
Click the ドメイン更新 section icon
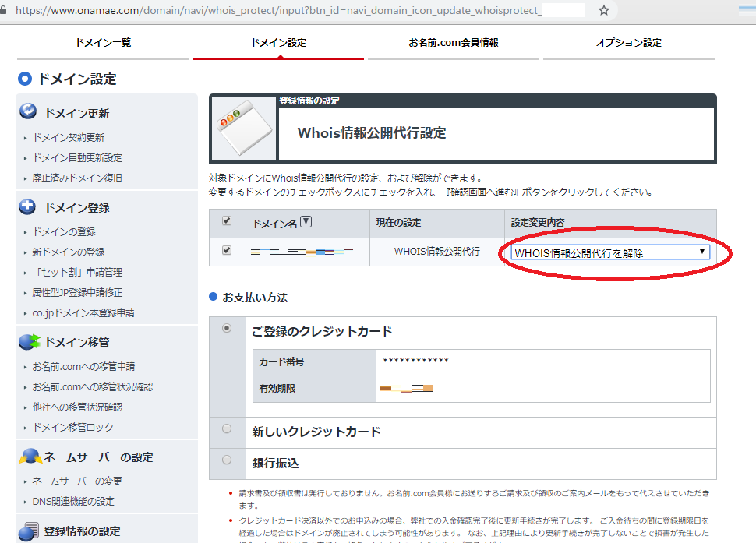click(28, 111)
